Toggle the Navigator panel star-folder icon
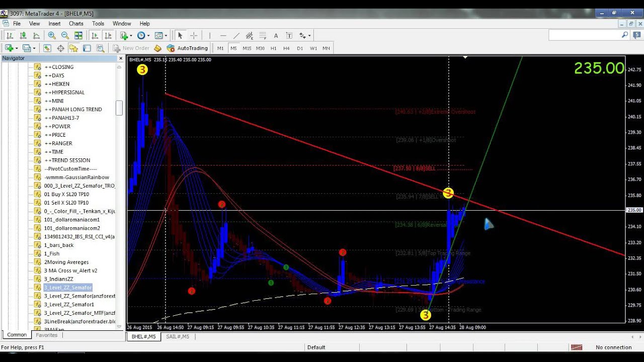644x362 pixels. click(73, 48)
